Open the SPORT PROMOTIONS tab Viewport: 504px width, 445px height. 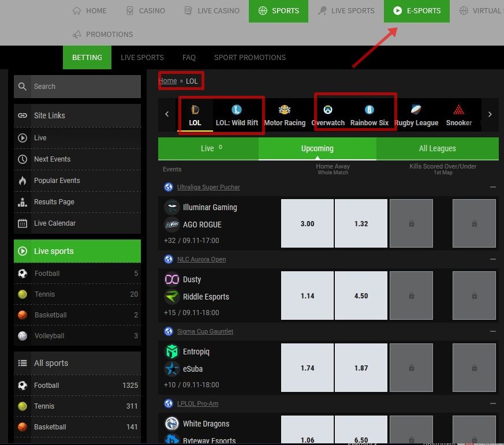(250, 58)
